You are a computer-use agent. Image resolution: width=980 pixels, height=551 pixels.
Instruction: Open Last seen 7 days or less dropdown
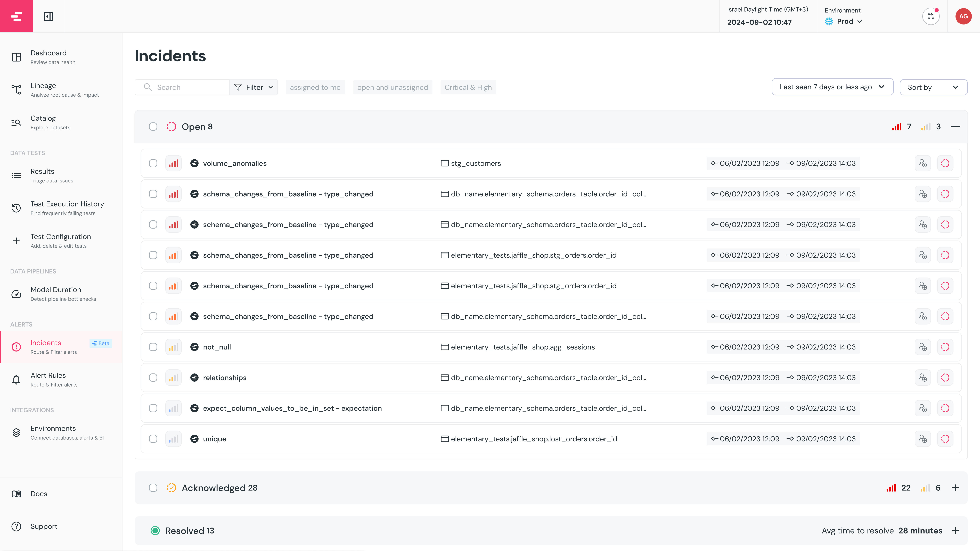[832, 87]
